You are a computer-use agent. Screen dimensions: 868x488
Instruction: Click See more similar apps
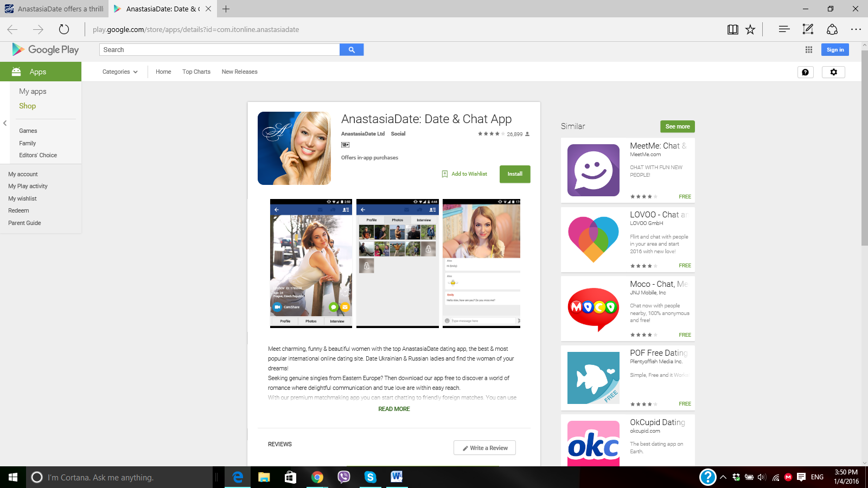click(x=678, y=126)
